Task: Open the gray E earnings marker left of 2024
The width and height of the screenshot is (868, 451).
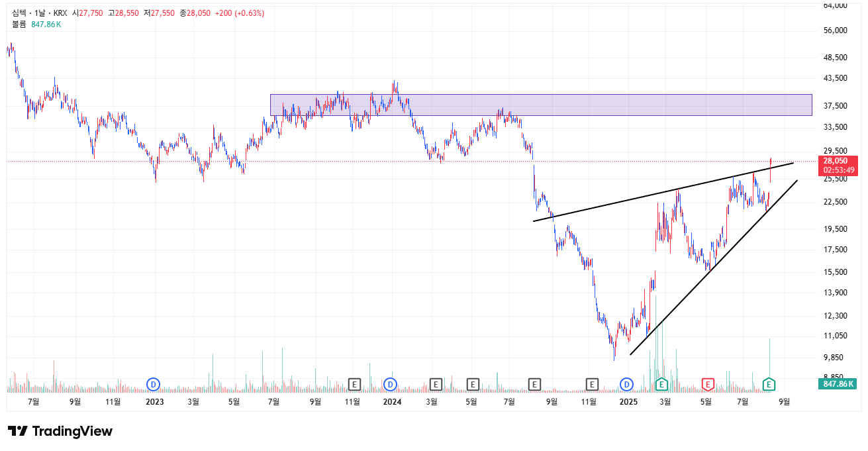Action: point(354,383)
